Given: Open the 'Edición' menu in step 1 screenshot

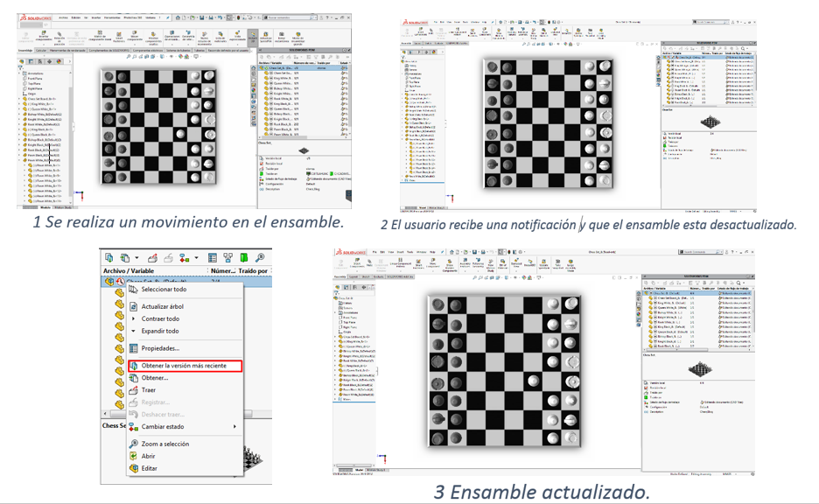Looking at the screenshot, I should coord(76,17).
